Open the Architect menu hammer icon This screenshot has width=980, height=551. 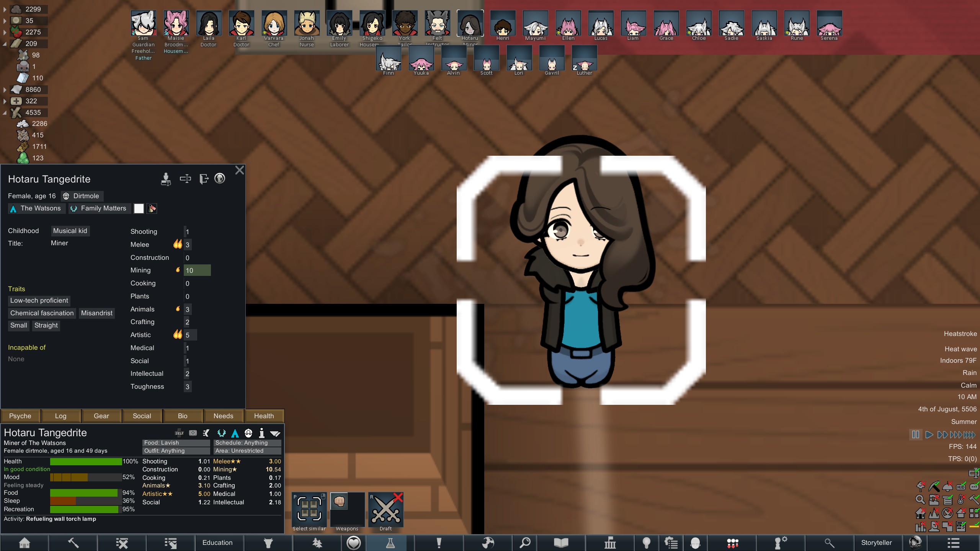73,543
